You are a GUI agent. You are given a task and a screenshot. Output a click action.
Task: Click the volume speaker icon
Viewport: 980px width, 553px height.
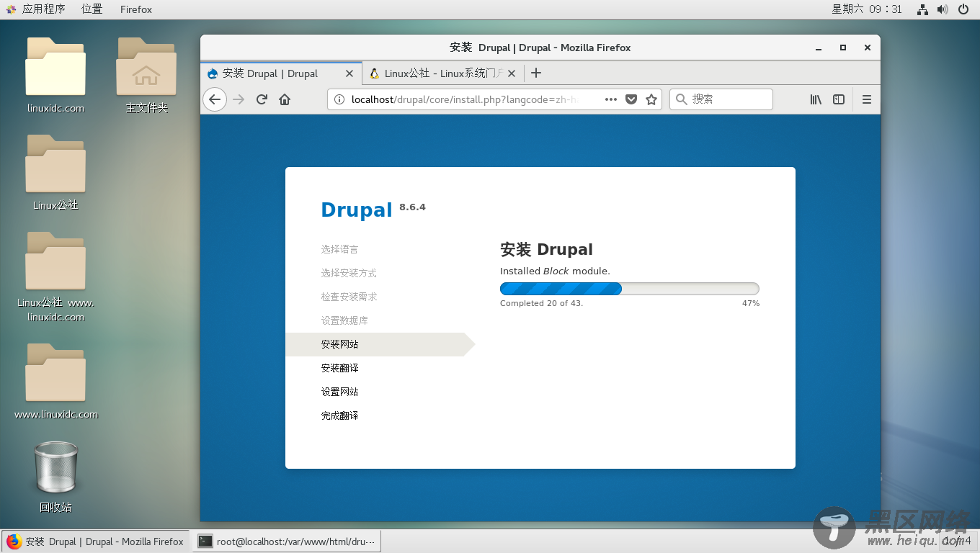click(x=943, y=9)
